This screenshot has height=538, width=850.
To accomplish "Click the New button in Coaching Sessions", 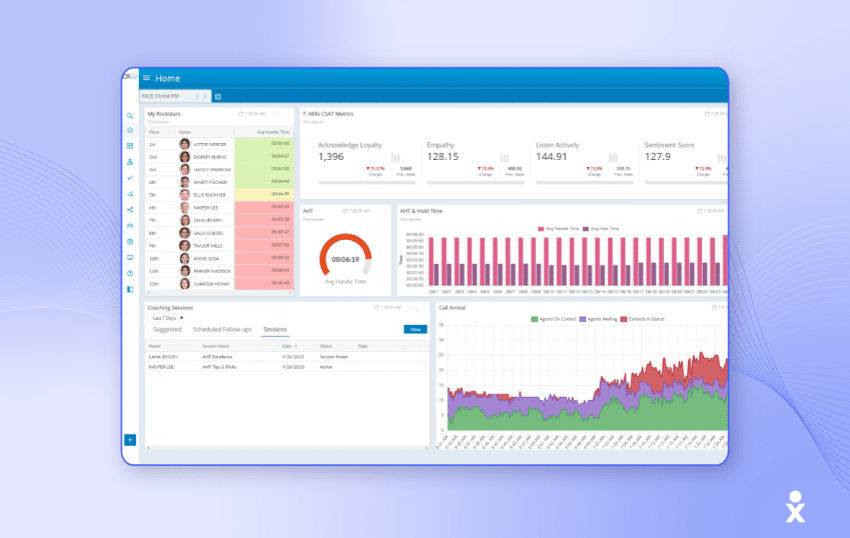I will point(413,329).
